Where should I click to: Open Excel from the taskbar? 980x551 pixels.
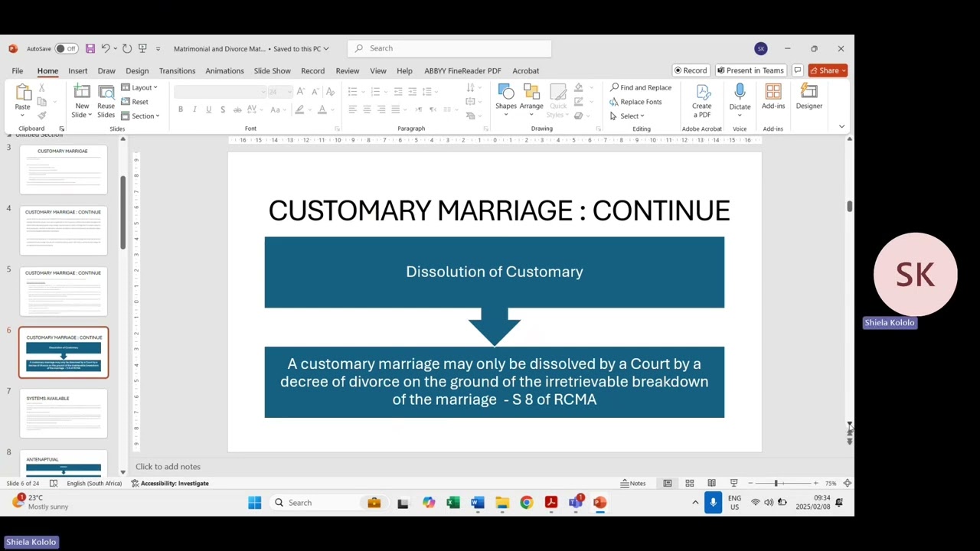pos(453,503)
